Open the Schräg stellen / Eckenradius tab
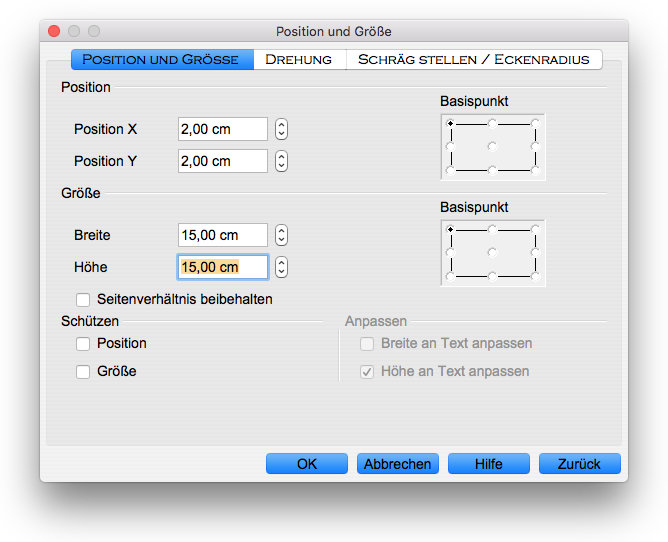The image size is (668, 542). [x=473, y=60]
